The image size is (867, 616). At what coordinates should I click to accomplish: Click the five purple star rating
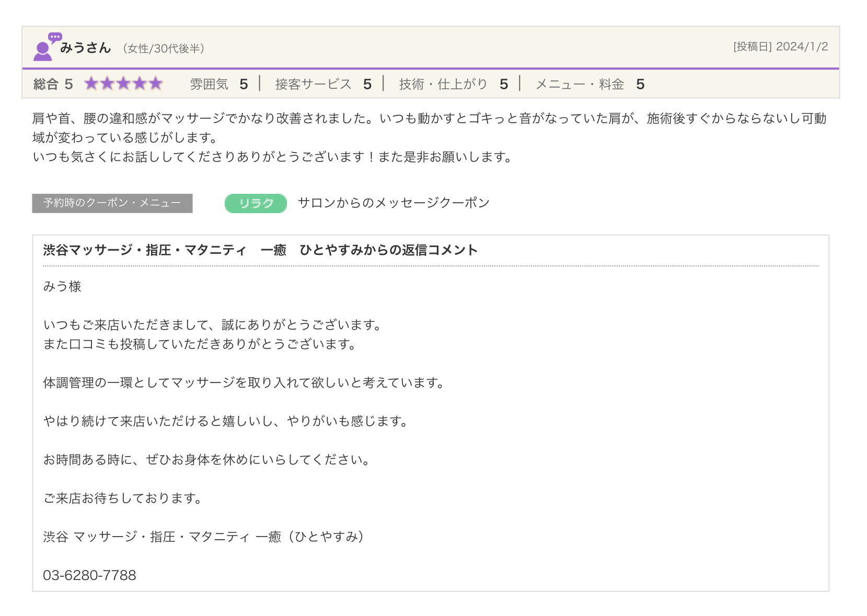click(x=124, y=84)
